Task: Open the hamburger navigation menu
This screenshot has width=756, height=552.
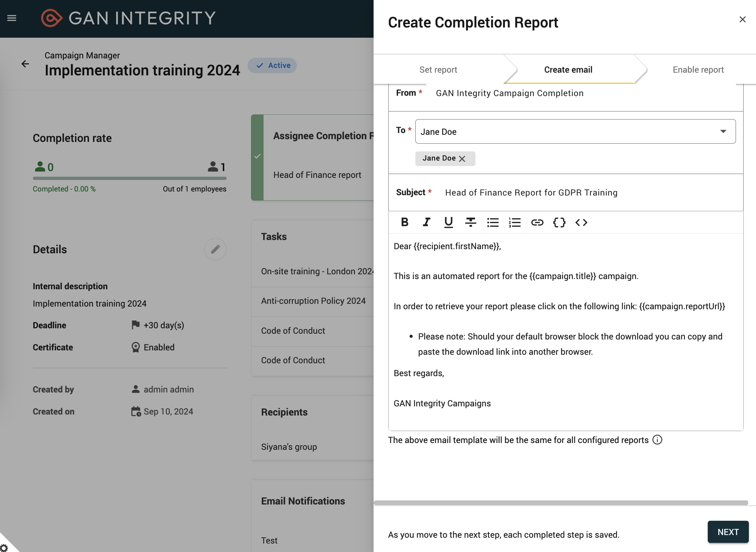Action: point(12,18)
